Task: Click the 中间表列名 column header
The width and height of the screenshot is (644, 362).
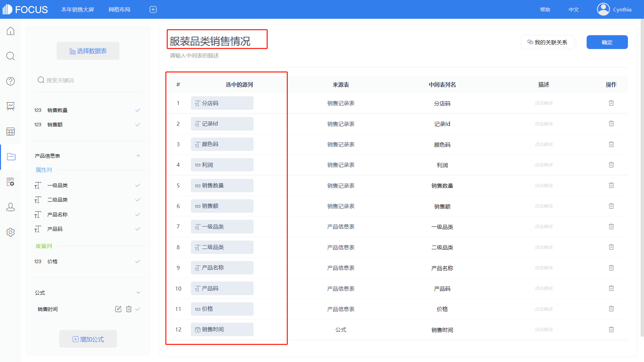Action: click(x=442, y=85)
